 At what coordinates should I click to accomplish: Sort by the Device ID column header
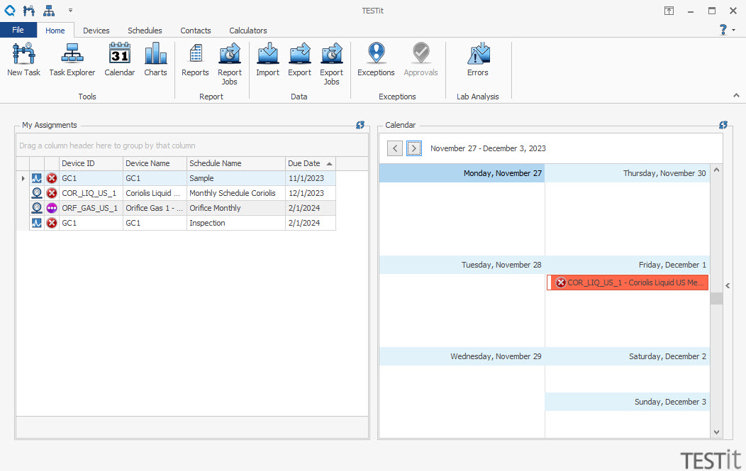(91, 163)
